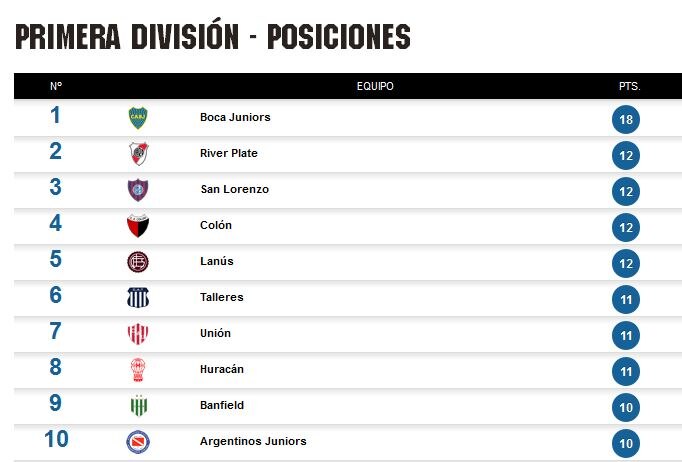Viewport: 682px width, 462px height.
Task: Click the Banfield green striped crest
Action: [x=139, y=406]
